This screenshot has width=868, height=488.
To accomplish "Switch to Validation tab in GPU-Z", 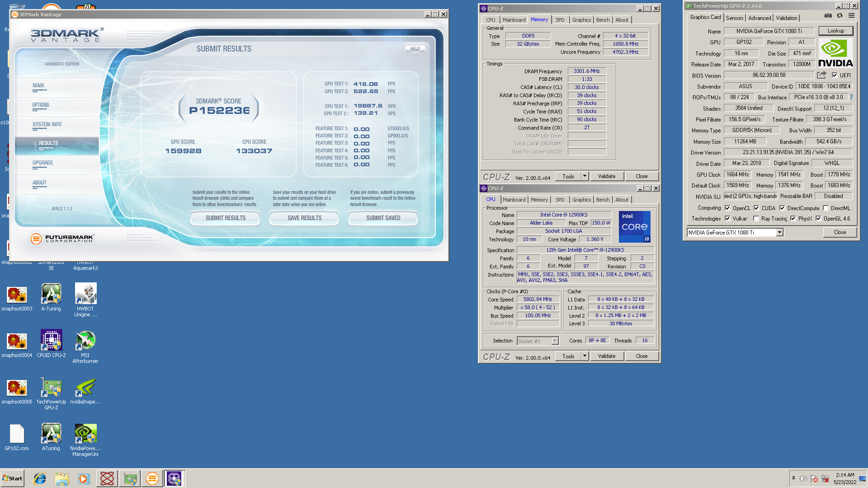I will (787, 18).
